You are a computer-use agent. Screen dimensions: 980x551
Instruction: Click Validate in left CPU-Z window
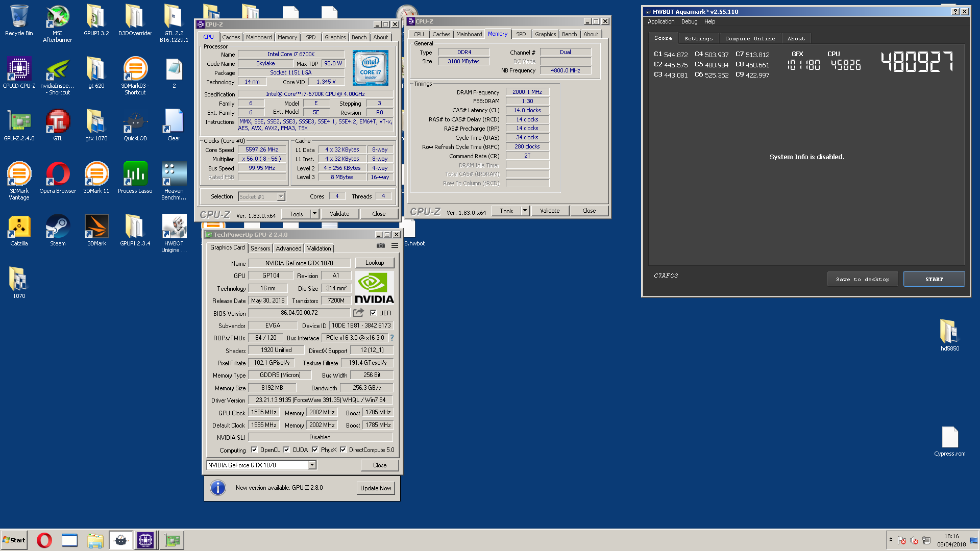[339, 214]
